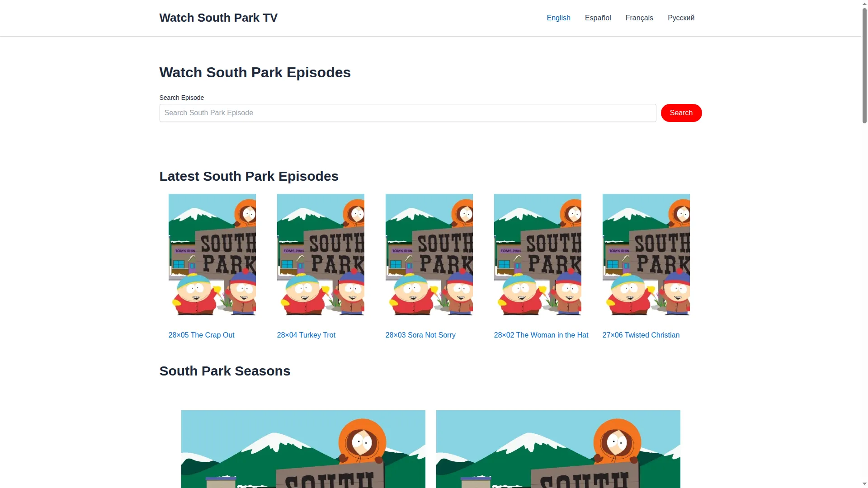The width and height of the screenshot is (868, 488).
Task: Click thumbnail above 28×03 Sora Not Sorry
Action: [429, 254]
